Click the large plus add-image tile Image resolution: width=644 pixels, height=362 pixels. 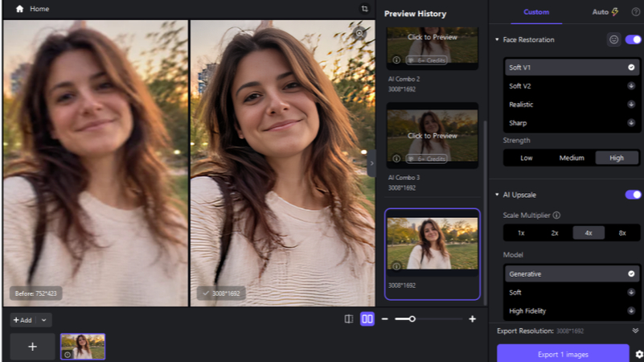coord(32,347)
